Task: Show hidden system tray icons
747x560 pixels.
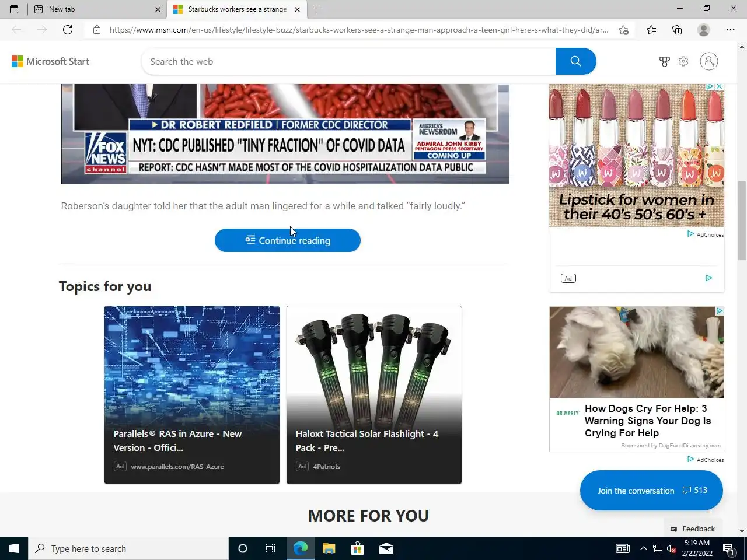Action: coord(643,548)
